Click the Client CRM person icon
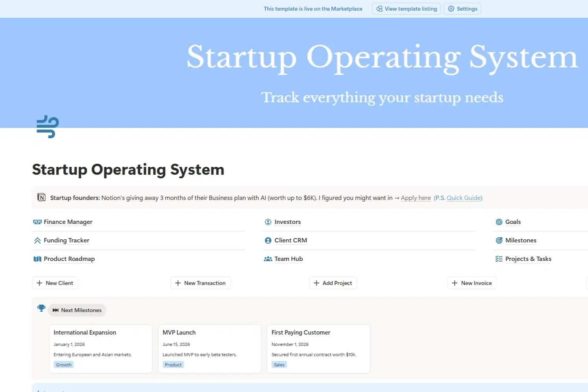 coord(268,240)
